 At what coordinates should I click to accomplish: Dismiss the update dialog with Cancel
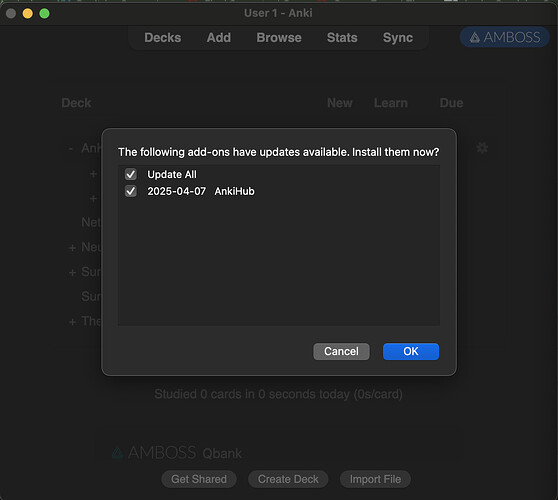(341, 351)
